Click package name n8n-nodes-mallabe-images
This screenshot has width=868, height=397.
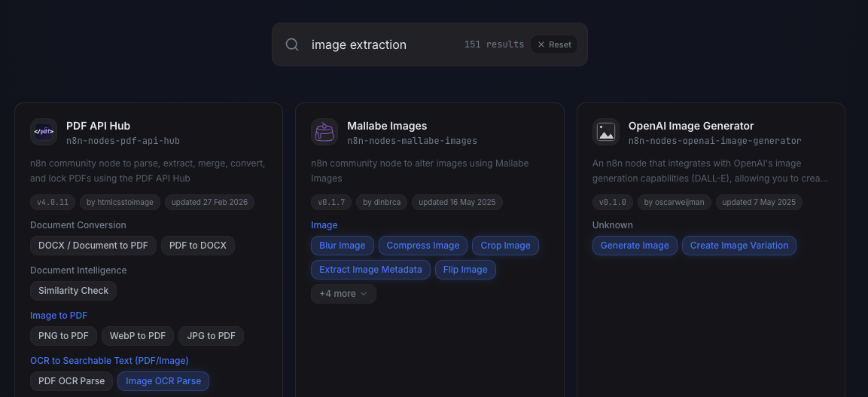[x=412, y=141]
